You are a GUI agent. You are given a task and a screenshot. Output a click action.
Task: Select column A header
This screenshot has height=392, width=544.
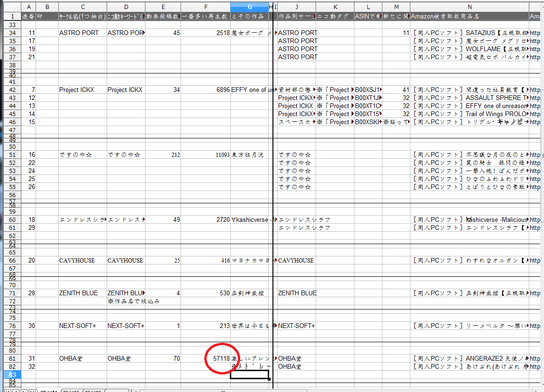coord(28,7)
